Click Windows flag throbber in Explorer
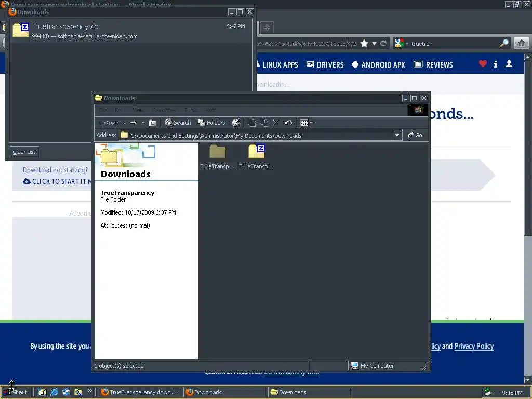 [418, 110]
